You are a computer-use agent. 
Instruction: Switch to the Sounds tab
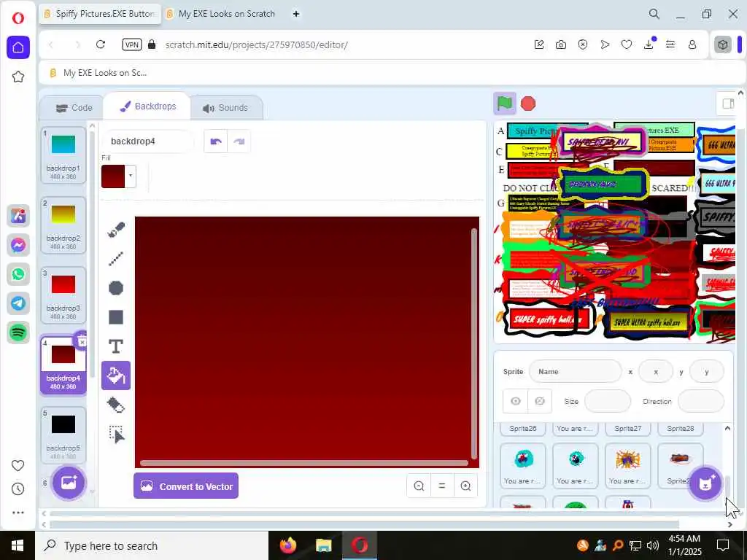click(x=226, y=108)
